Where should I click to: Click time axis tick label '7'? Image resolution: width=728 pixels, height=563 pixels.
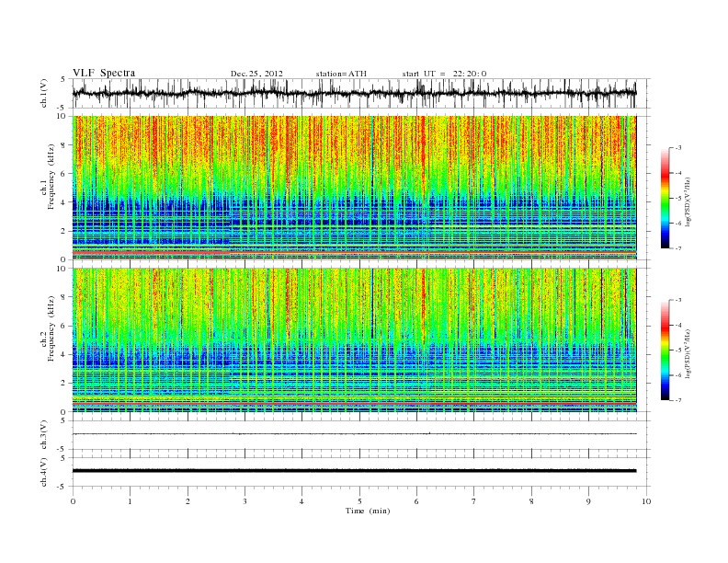(x=474, y=501)
